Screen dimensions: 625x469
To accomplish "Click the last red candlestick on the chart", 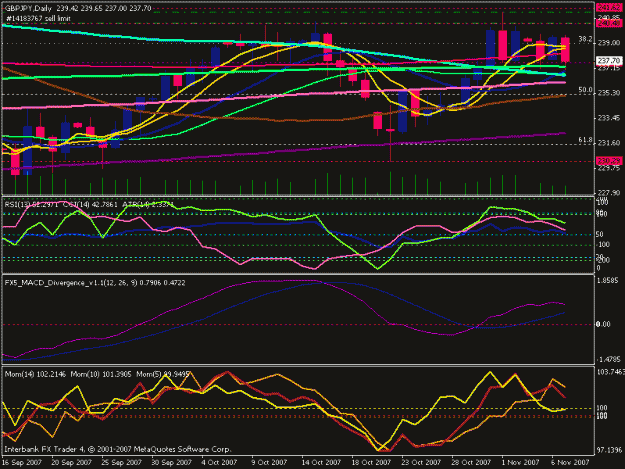I will pos(565,50).
